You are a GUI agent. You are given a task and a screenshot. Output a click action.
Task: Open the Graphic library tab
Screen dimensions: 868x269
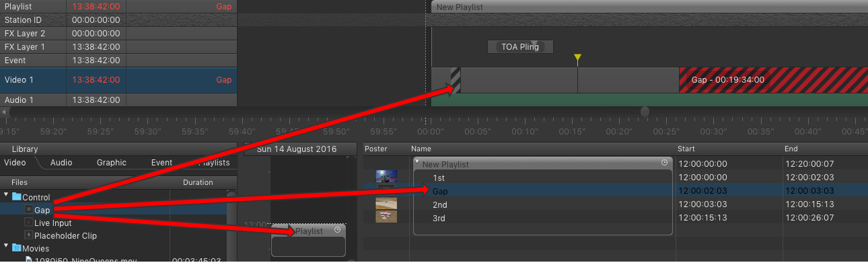[x=112, y=162]
